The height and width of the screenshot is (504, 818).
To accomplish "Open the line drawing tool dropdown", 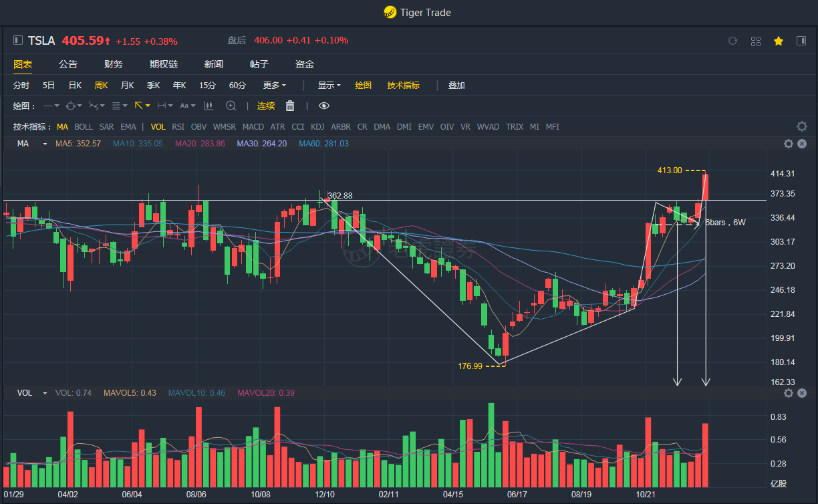I will pos(51,106).
